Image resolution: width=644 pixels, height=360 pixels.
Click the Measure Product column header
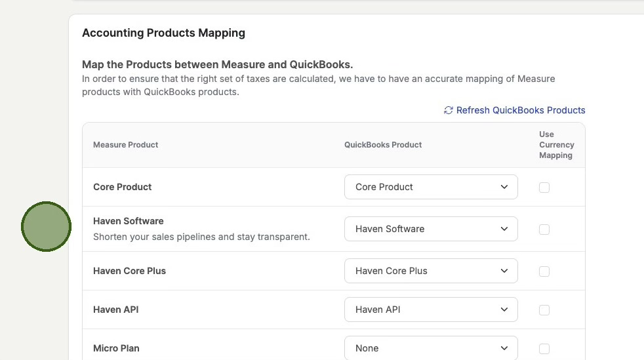[x=126, y=145]
